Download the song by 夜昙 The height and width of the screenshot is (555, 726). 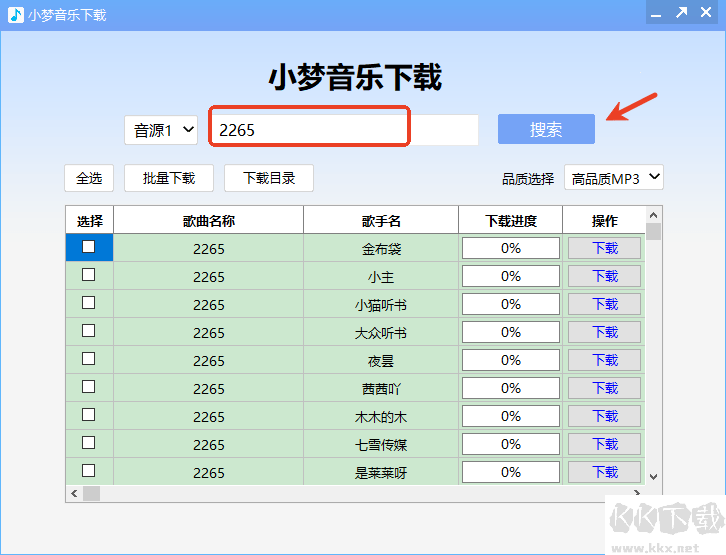point(605,360)
